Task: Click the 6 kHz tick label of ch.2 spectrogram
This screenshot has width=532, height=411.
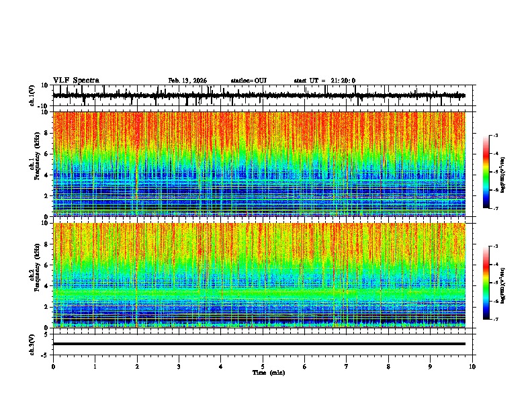Action: coord(46,265)
